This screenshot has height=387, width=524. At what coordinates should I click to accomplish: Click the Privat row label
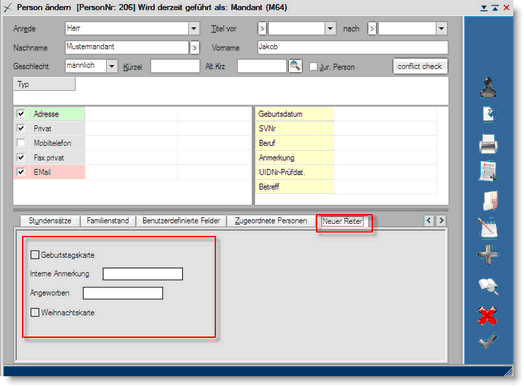coord(57,128)
